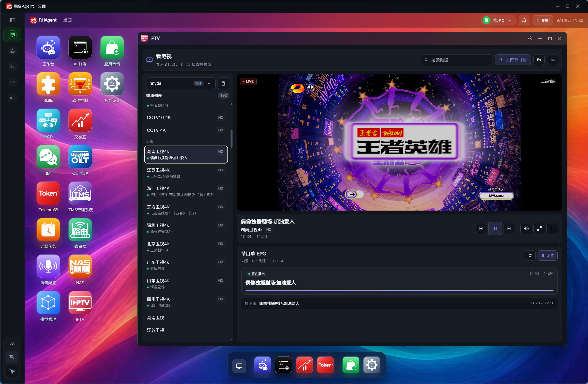Open the language translate sidebar icon
Image resolution: width=588 pixels, height=384 pixels.
tap(12, 357)
